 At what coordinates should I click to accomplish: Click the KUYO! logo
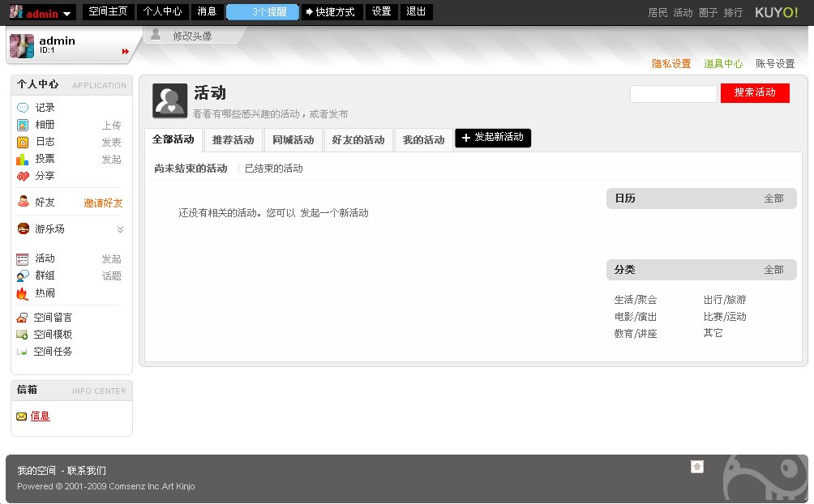click(x=776, y=12)
